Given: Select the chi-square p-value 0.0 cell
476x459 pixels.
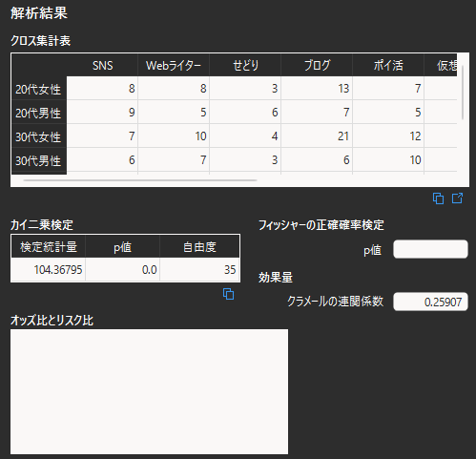Looking at the screenshot, I should (x=122, y=270).
